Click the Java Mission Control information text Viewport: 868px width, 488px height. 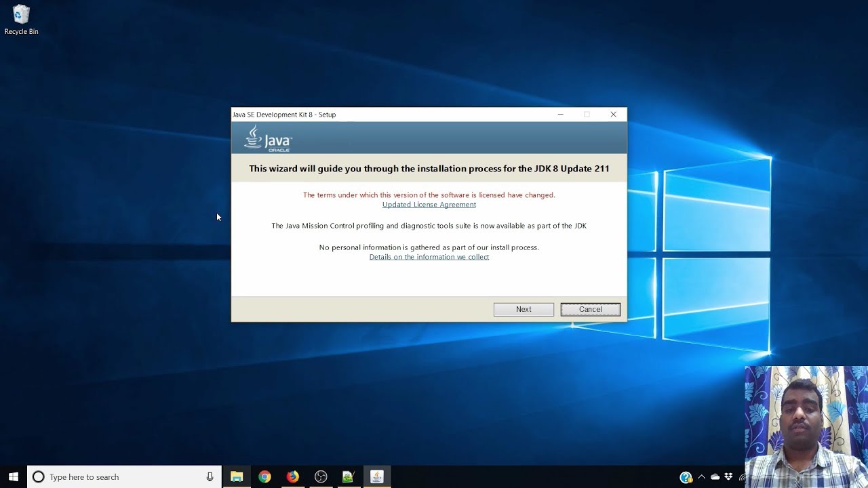click(x=429, y=226)
